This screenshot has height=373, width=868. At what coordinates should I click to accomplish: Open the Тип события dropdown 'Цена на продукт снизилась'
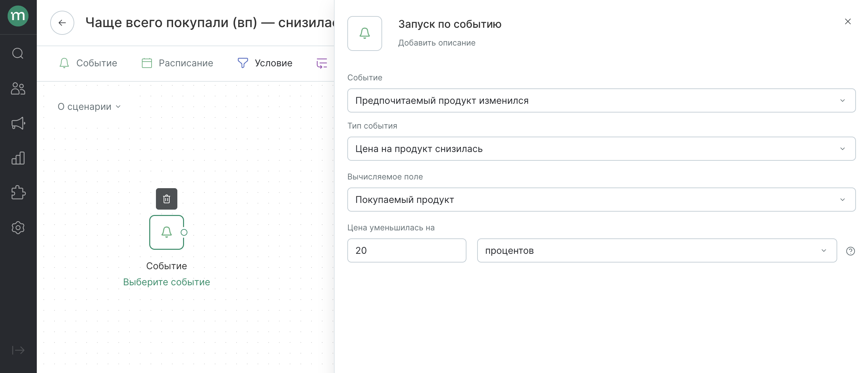601,149
